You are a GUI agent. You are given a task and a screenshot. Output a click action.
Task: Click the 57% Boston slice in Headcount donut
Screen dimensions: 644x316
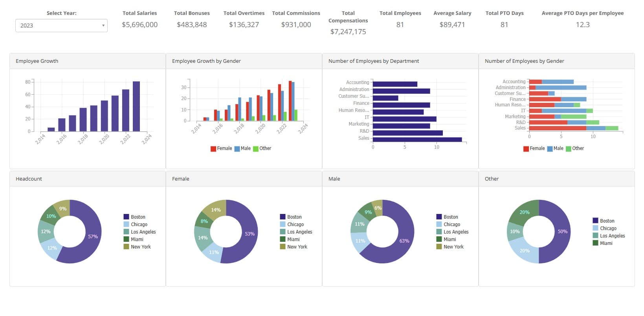[x=93, y=237]
